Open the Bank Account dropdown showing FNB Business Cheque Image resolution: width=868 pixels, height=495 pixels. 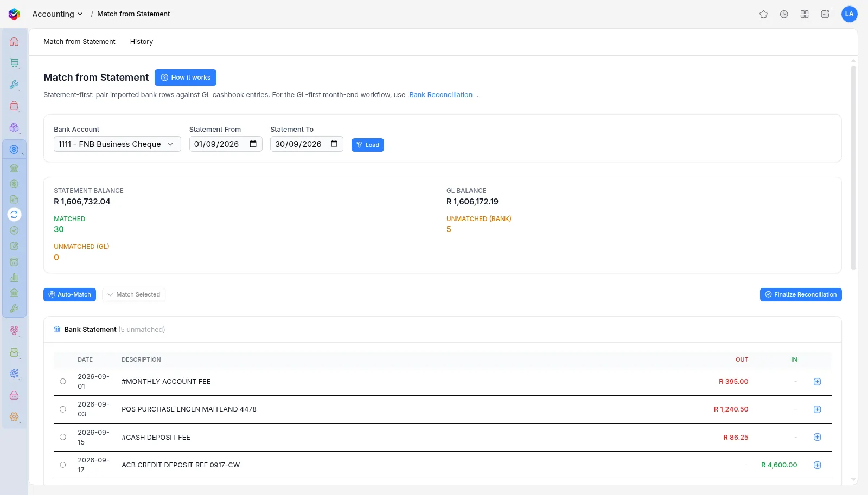tap(117, 144)
